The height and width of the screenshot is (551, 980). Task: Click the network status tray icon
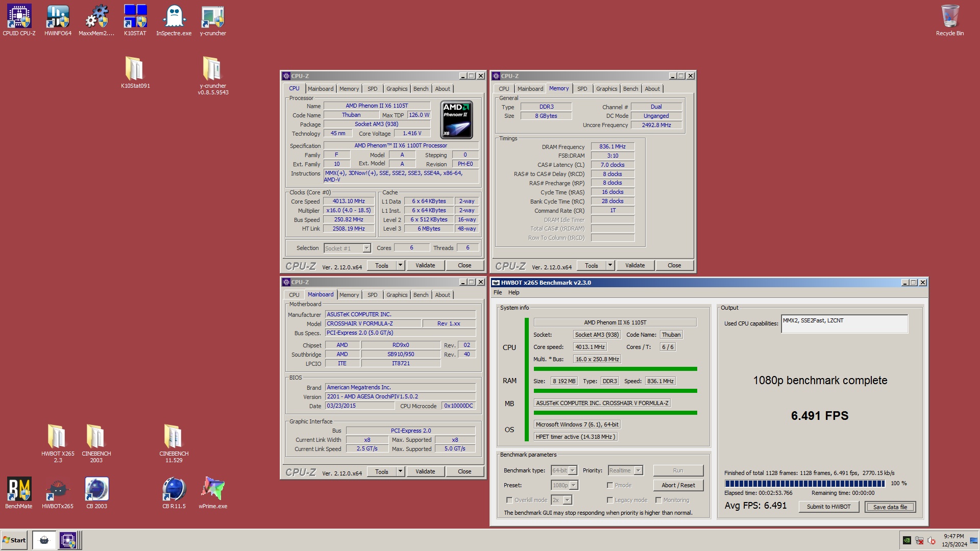point(919,540)
